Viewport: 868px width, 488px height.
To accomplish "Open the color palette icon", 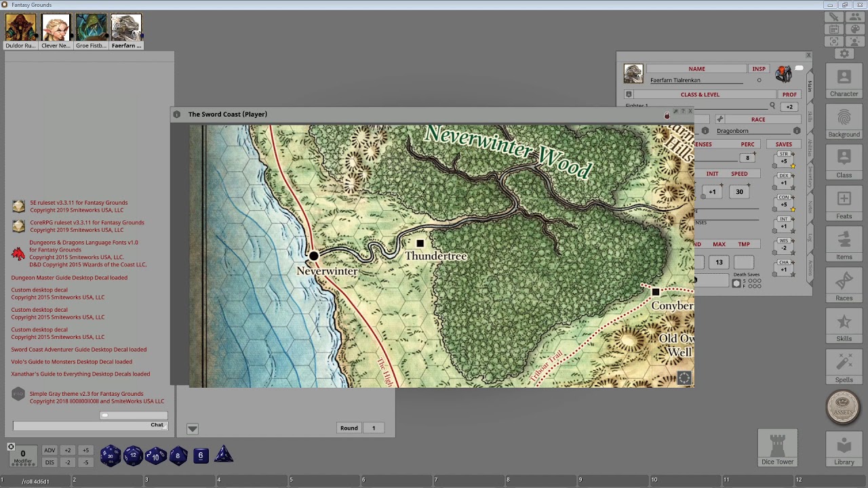I will 856,29.
